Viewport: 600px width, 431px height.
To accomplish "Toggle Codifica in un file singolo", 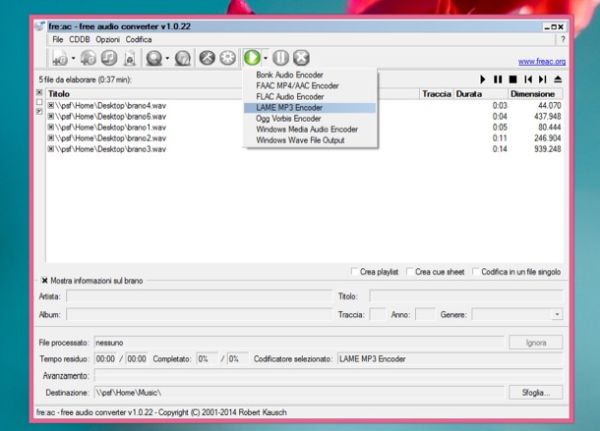I will 474,271.
